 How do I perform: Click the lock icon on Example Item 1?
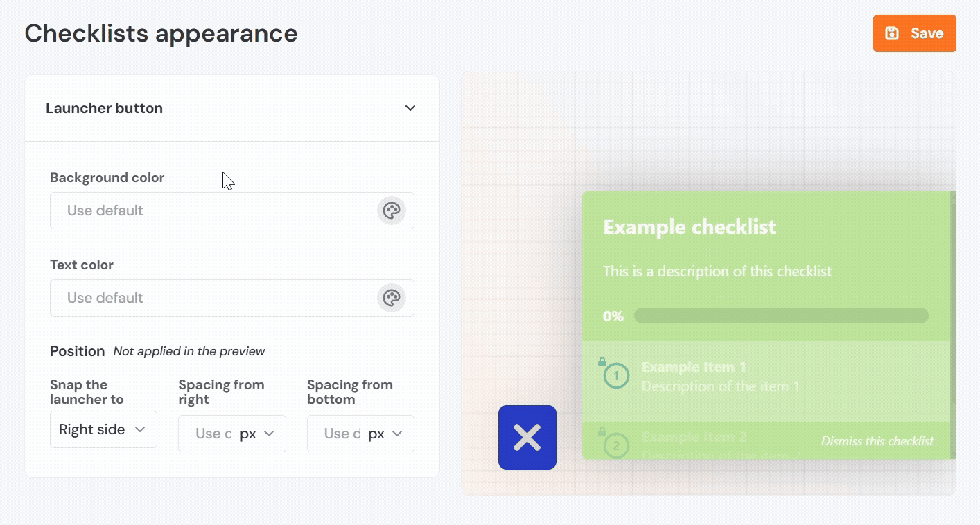pyautogui.click(x=602, y=362)
